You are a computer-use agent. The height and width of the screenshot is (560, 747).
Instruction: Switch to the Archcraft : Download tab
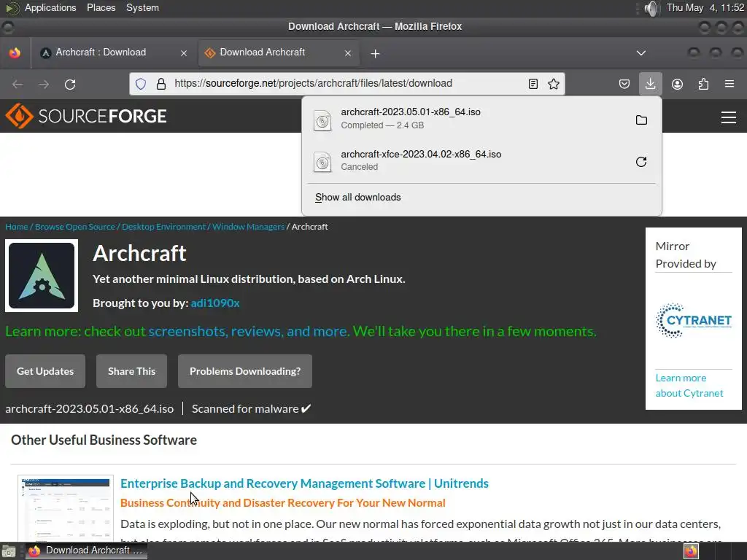click(x=101, y=52)
